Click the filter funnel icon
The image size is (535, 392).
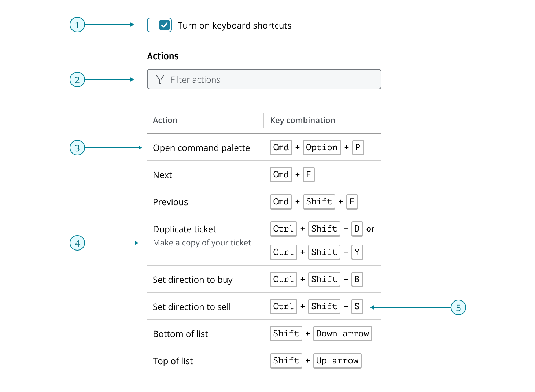160,79
